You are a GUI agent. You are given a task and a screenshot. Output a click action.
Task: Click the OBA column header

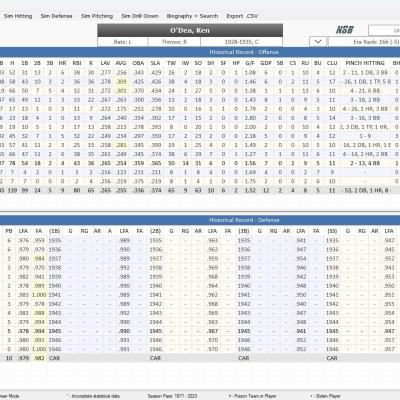pyautogui.click(x=138, y=63)
